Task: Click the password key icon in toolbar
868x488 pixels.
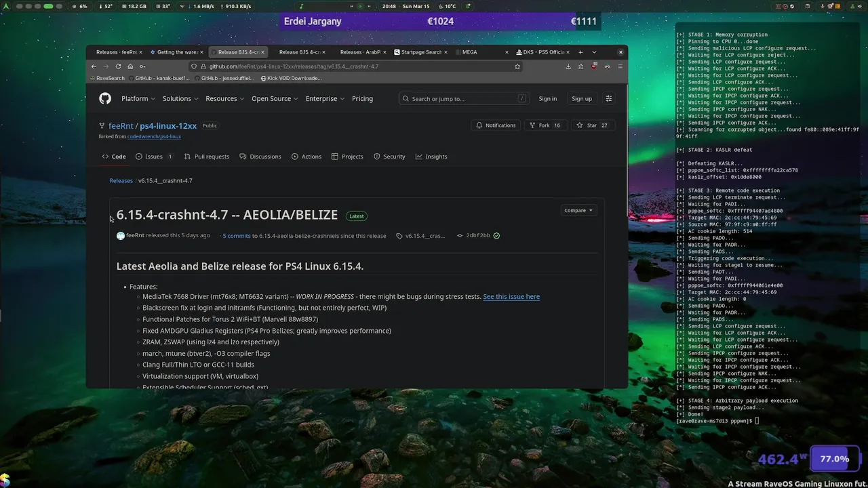Action: 142,66
